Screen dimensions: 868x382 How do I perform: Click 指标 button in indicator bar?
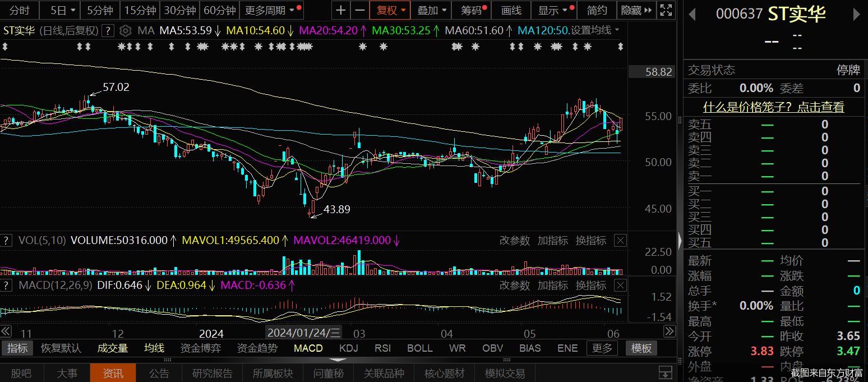point(17,348)
